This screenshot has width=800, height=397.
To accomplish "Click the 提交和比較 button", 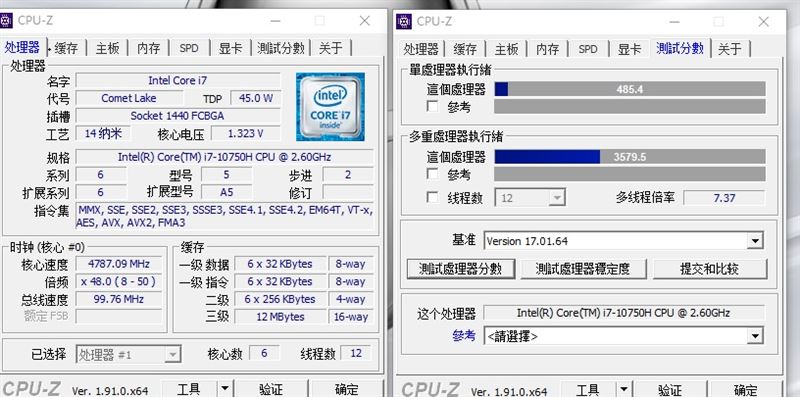I will pos(710,269).
